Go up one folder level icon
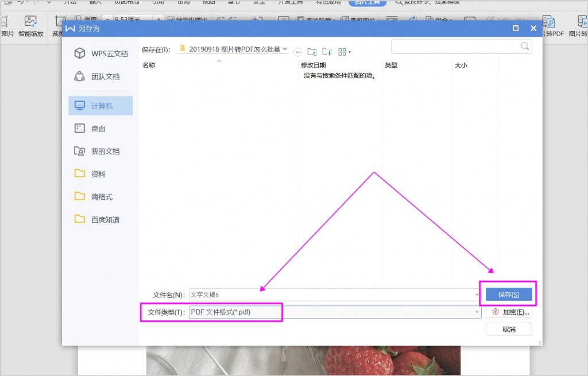The width and height of the screenshot is (588, 376). tap(312, 52)
